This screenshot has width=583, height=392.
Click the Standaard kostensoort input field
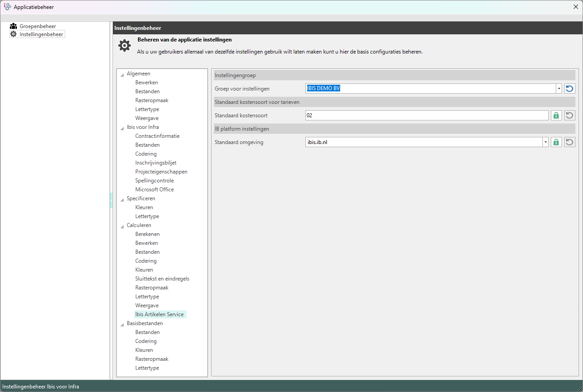[x=426, y=116]
